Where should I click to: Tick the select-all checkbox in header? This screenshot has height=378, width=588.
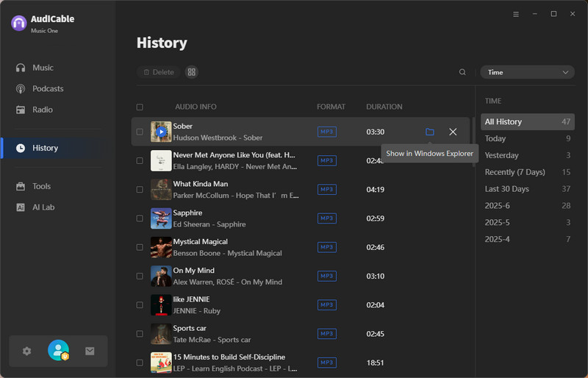click(140, 107)
